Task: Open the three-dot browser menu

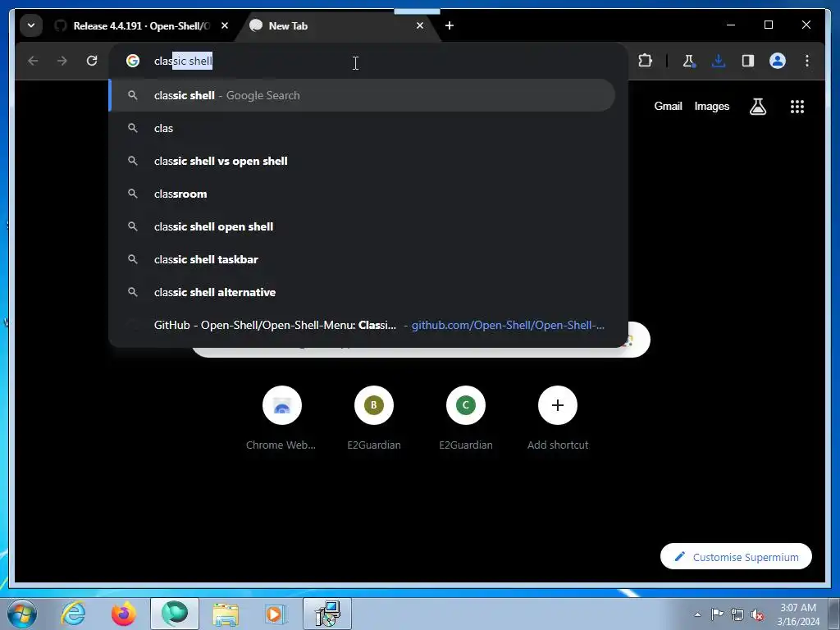Action: (x=807, y=61)
